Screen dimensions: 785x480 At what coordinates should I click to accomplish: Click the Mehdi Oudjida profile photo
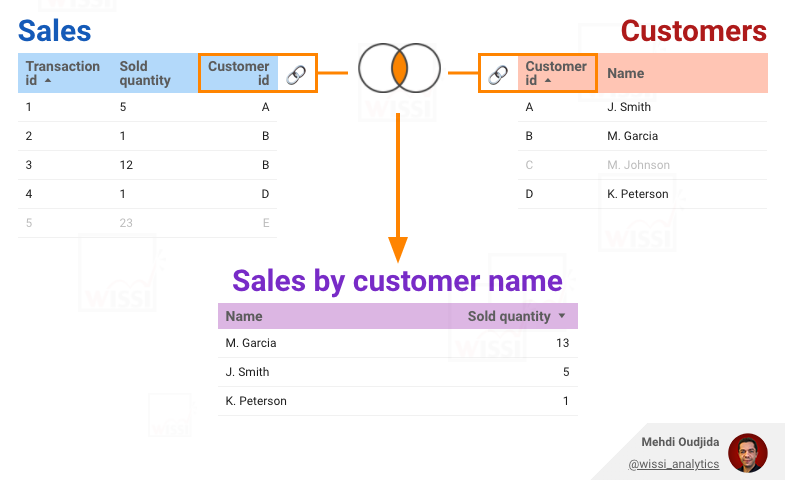(x=747, y=453)
